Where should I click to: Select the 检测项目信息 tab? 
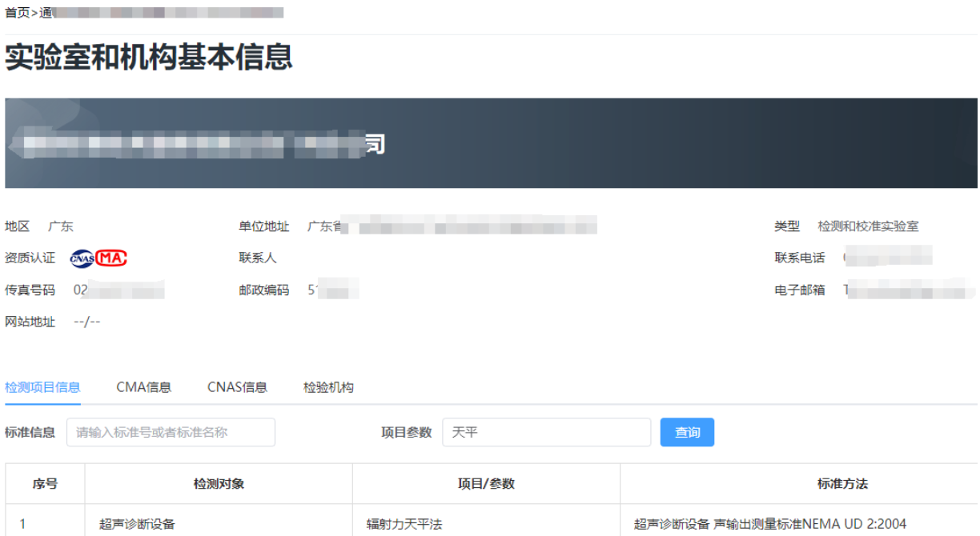pos(42,387)
